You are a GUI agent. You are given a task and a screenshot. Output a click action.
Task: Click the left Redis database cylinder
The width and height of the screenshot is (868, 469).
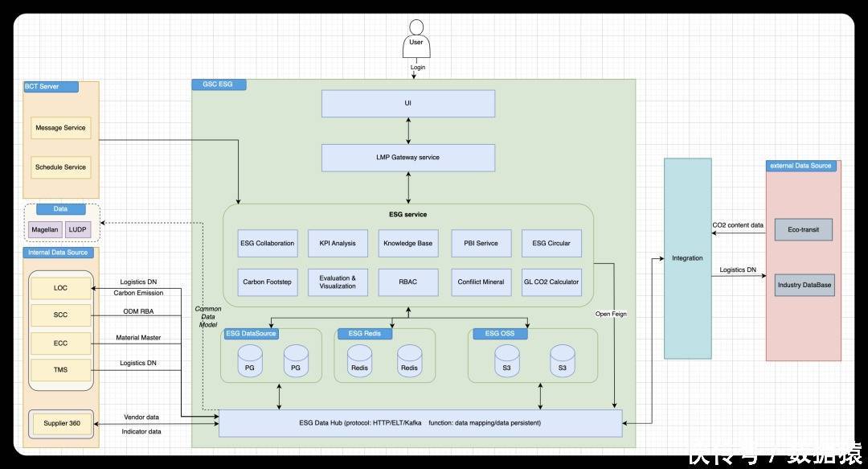(x=359, y=362)
